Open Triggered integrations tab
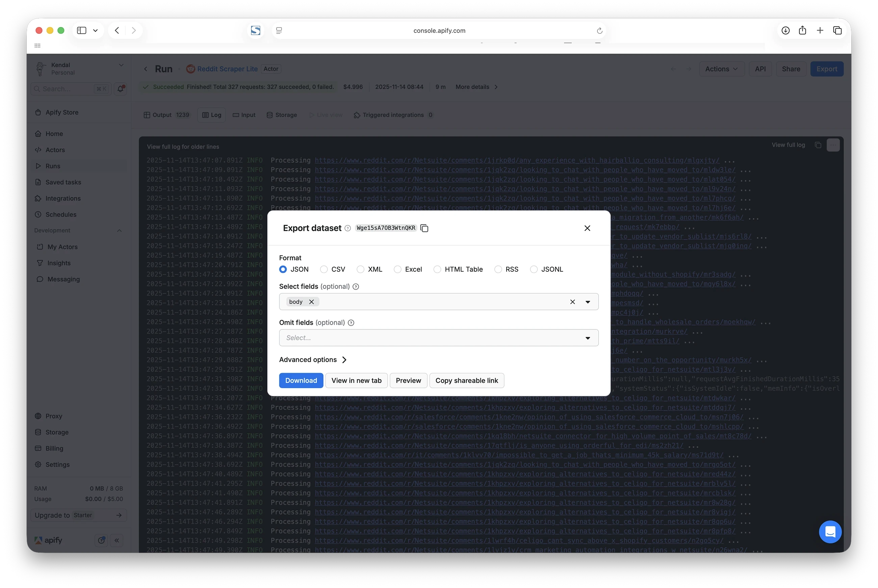Image resolution: width=878 pixels, height=588 pixels. point(393,115)
